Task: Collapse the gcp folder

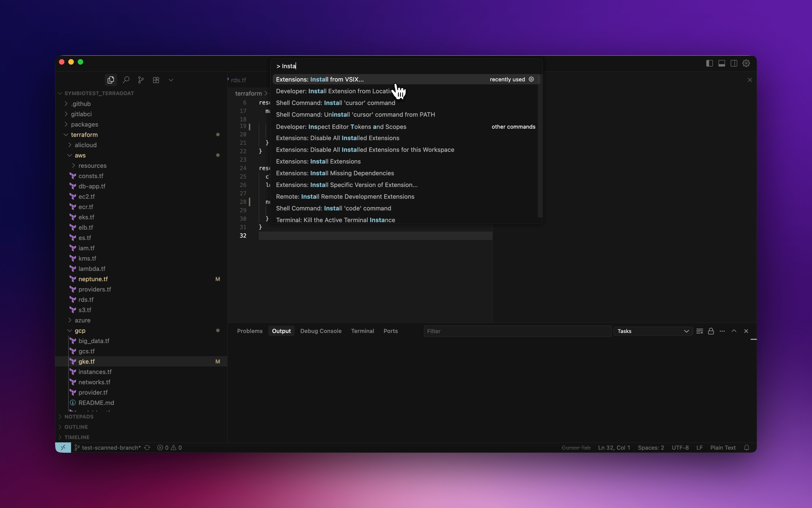Action: pyautogui.click(x=80, y=331)
